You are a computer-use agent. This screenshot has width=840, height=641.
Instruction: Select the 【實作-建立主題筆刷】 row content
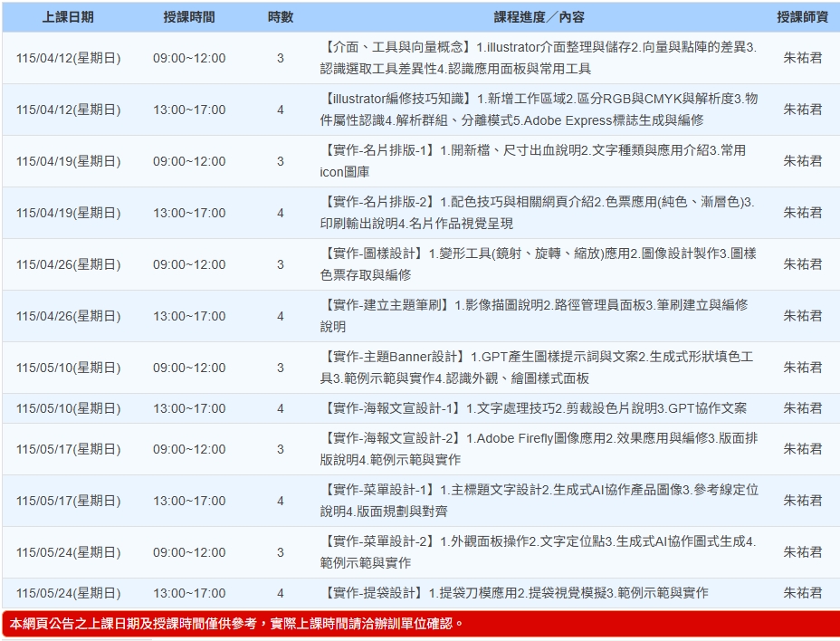(x=539, y=316)
